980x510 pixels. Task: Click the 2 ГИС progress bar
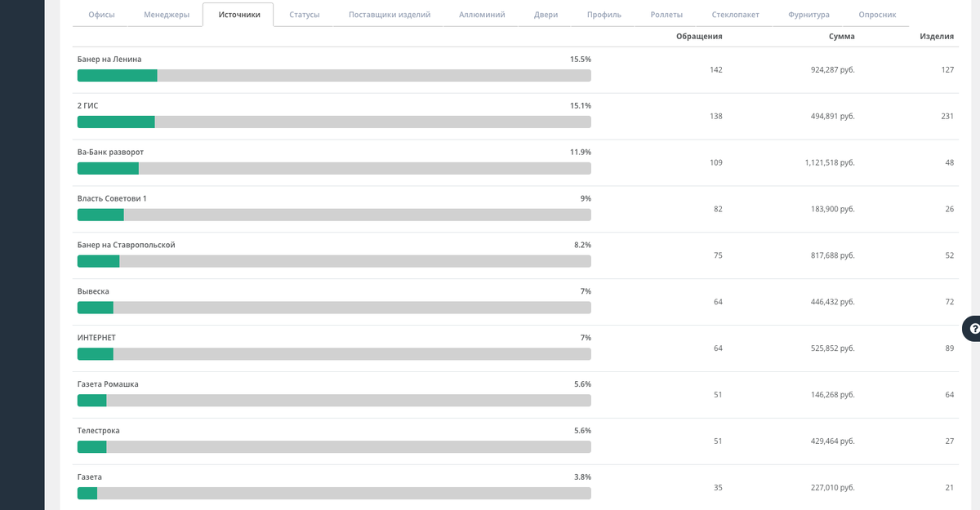click(334, 122)
